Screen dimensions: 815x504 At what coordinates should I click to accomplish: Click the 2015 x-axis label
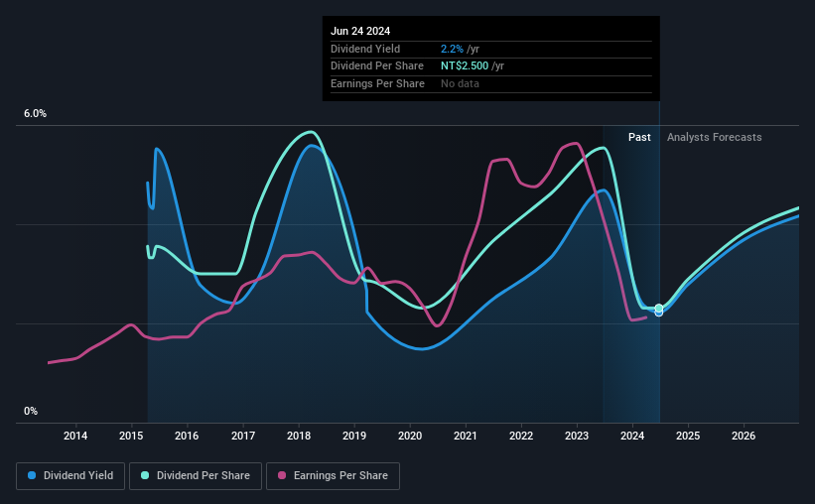click(131, 436)
